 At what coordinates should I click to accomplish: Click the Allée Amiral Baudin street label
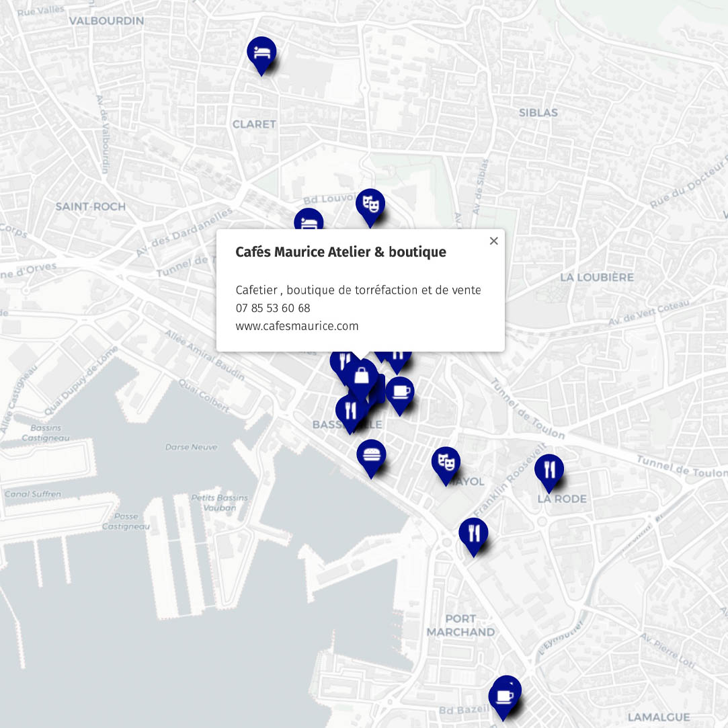point(205,355)
